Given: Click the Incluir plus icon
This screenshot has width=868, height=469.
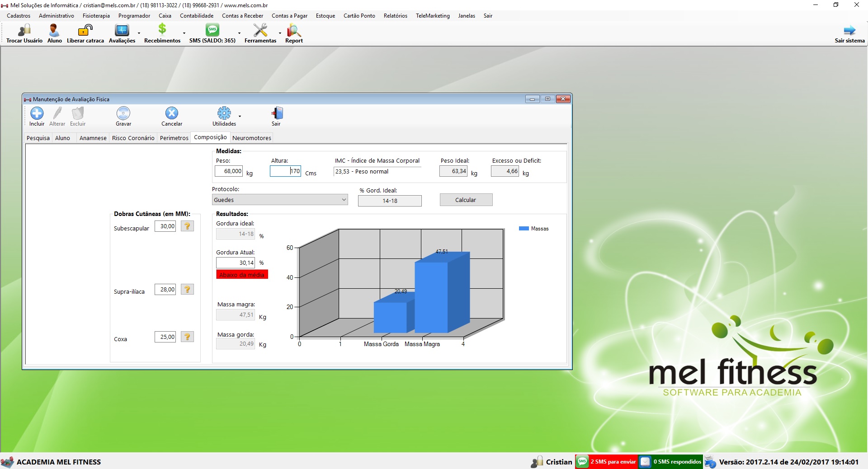Looking at the screenshot, I should click(x=37, y=113).
